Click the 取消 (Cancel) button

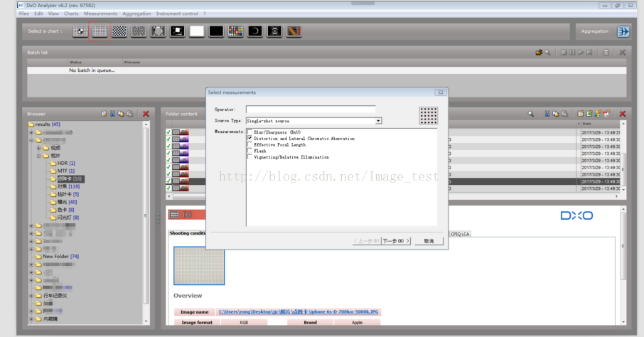(429, 241)
